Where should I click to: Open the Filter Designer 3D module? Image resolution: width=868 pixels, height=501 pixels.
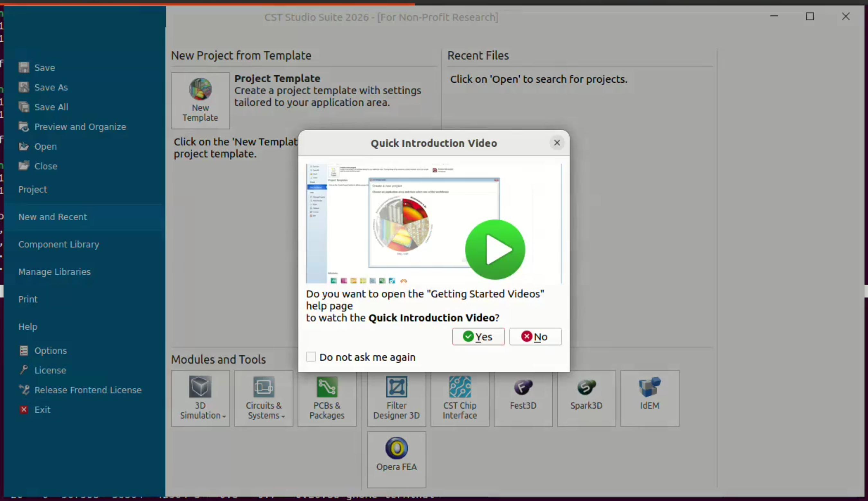(x=397, y=398)
